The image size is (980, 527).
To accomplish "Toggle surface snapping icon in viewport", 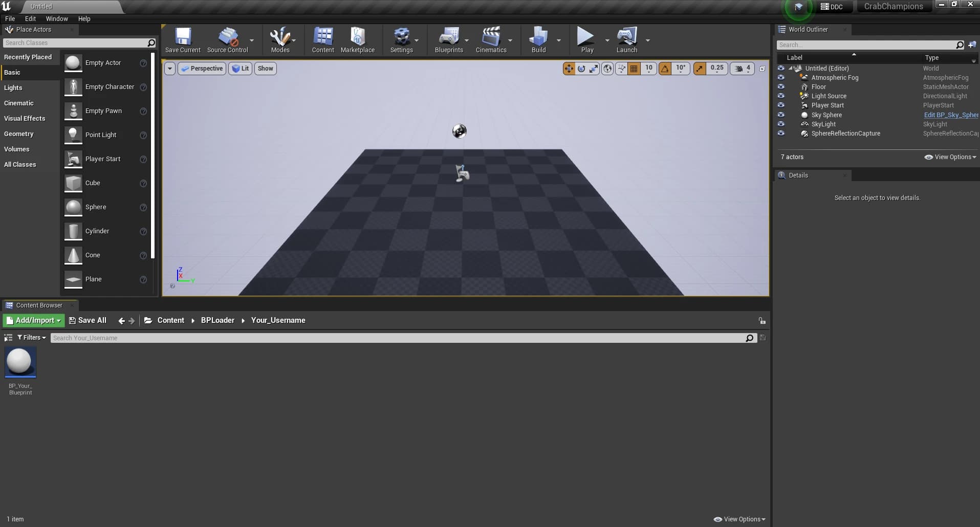I will [621, 69].
